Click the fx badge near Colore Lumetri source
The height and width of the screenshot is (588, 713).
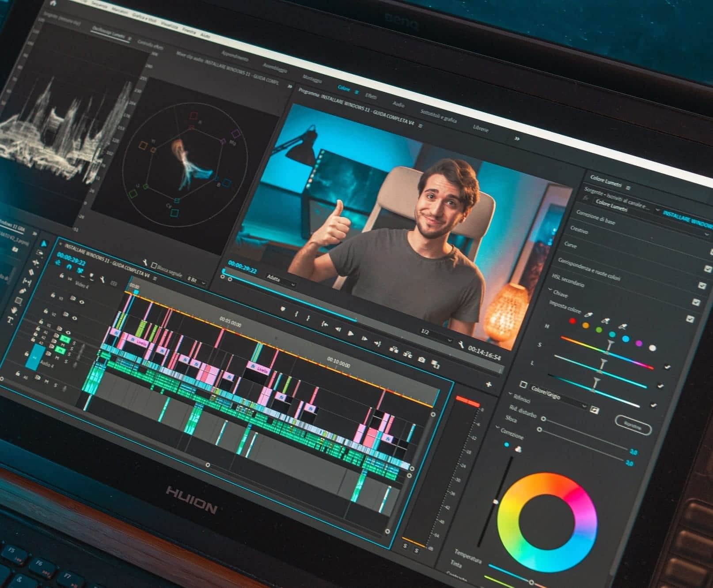(x=586, y=199)
